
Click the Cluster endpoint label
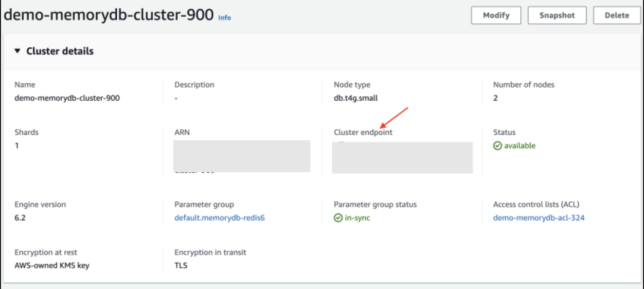coord(363,132)
